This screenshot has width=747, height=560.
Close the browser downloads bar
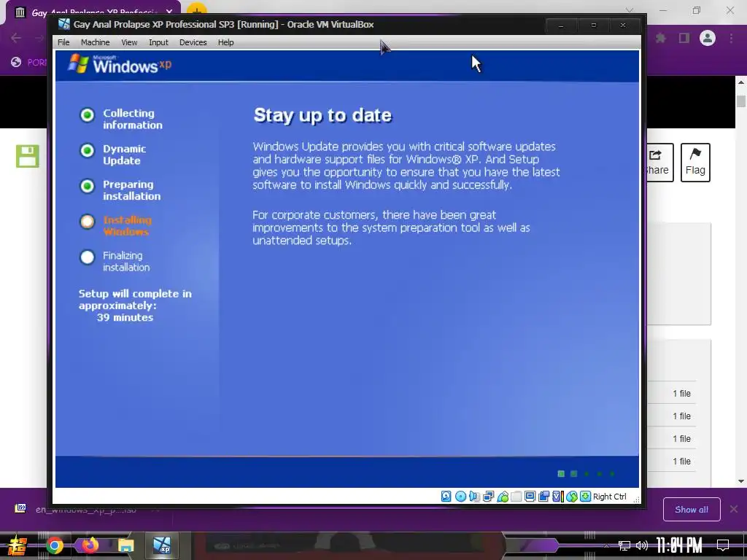[x=734, y=510]
